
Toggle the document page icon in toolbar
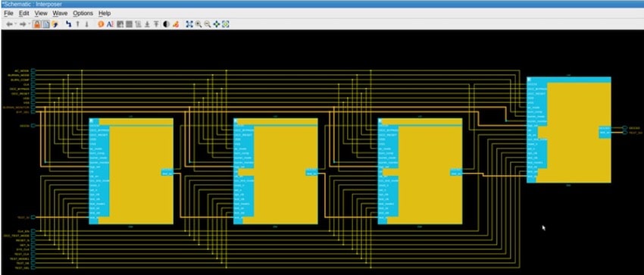(x=45, y=24)
